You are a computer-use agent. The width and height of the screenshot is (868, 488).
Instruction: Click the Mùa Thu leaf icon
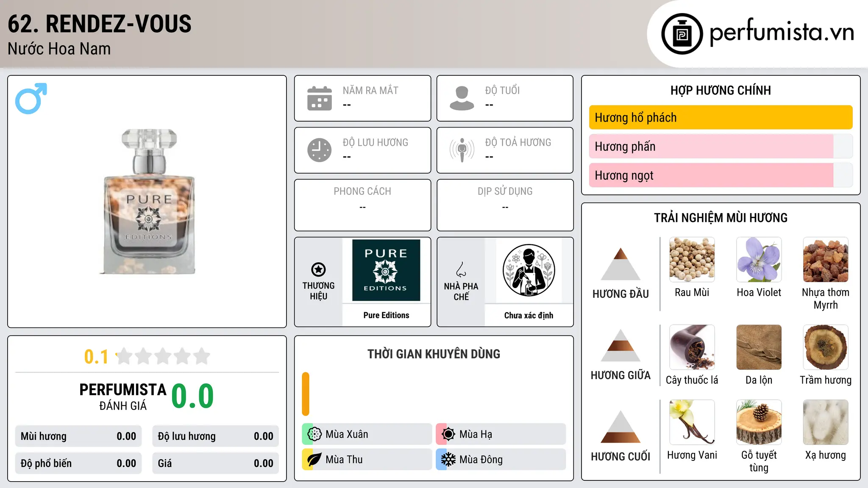tap(314, 460)
